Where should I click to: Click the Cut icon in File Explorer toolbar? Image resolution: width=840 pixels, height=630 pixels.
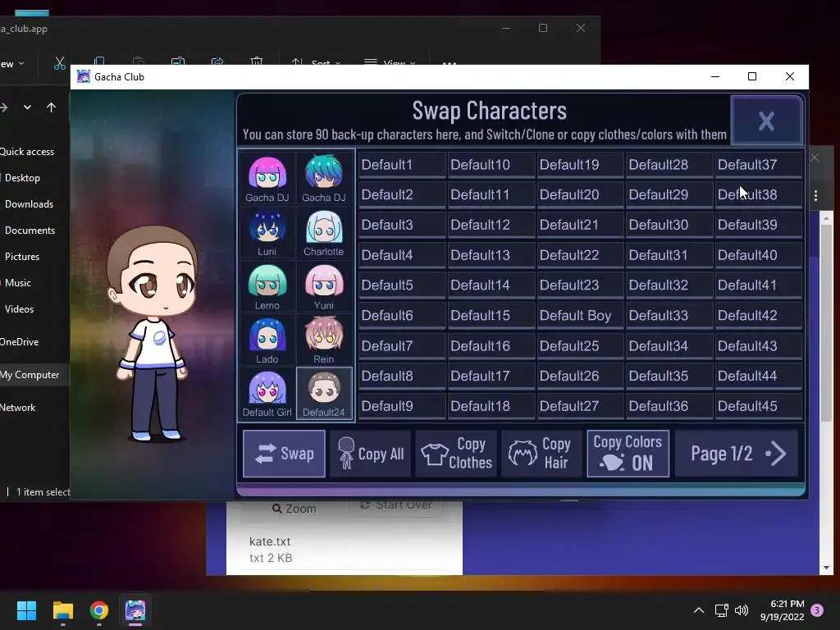pyautogui.click(x=59, y=63)
